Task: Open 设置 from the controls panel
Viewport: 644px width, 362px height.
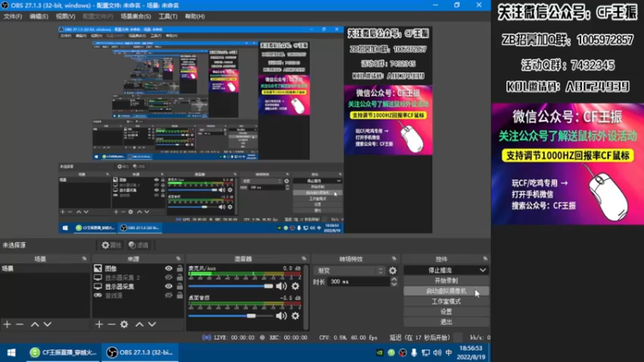Action: [446, 311]
